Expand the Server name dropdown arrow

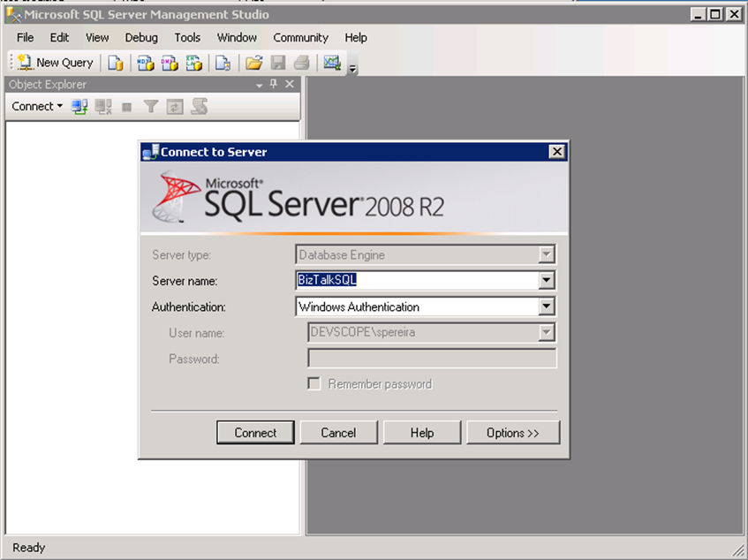pos(547,281)
